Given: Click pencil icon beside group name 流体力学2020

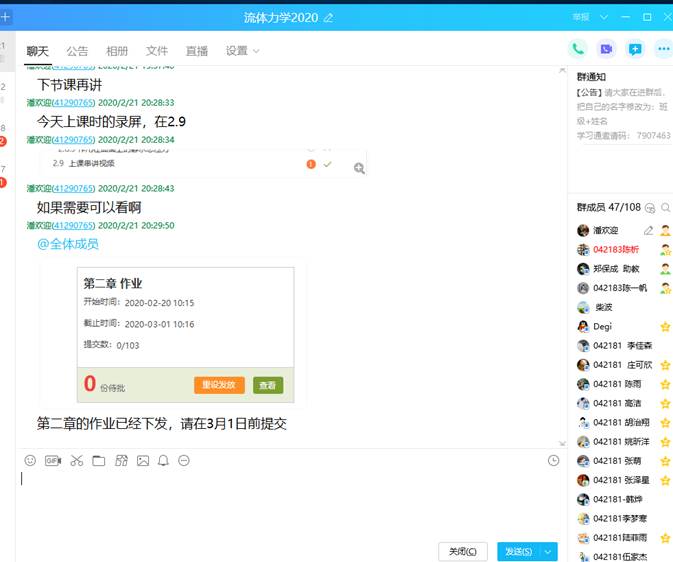Looking at the screenshot, I should coord(329,17).
